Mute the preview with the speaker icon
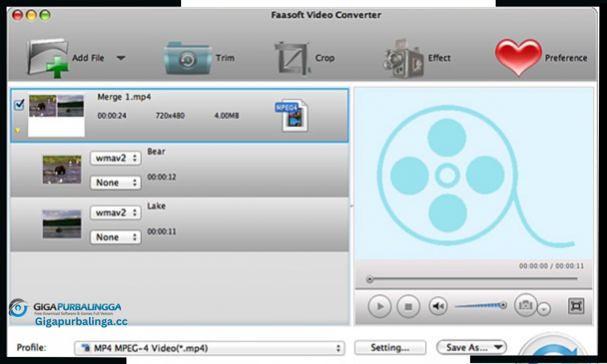 pos(438,306)
